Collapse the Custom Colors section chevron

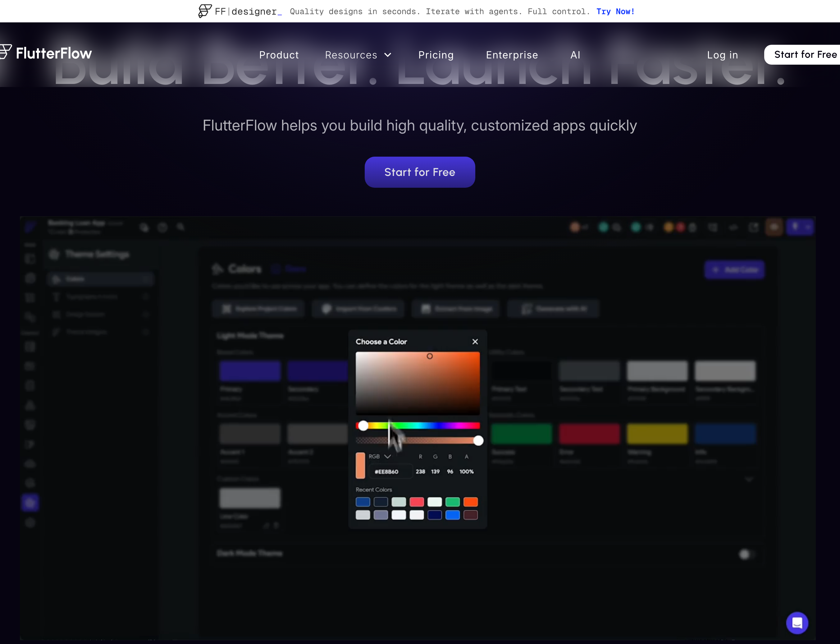pyautogui.click(x=748, y=479)
